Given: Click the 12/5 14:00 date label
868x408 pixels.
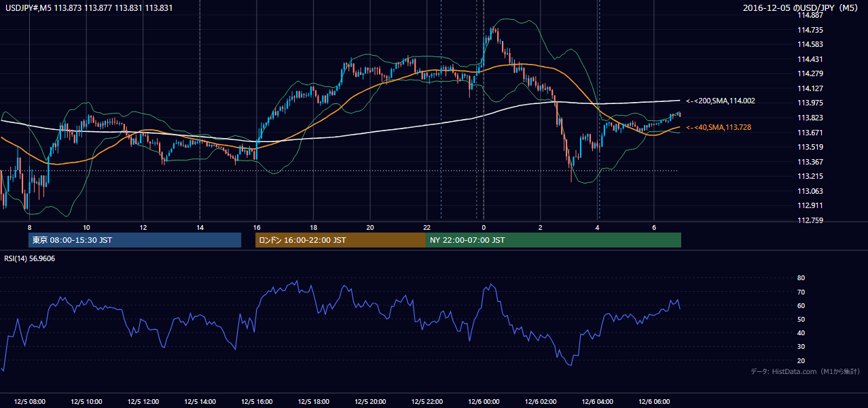Looking at the screenshot, I should coord(200,402).
